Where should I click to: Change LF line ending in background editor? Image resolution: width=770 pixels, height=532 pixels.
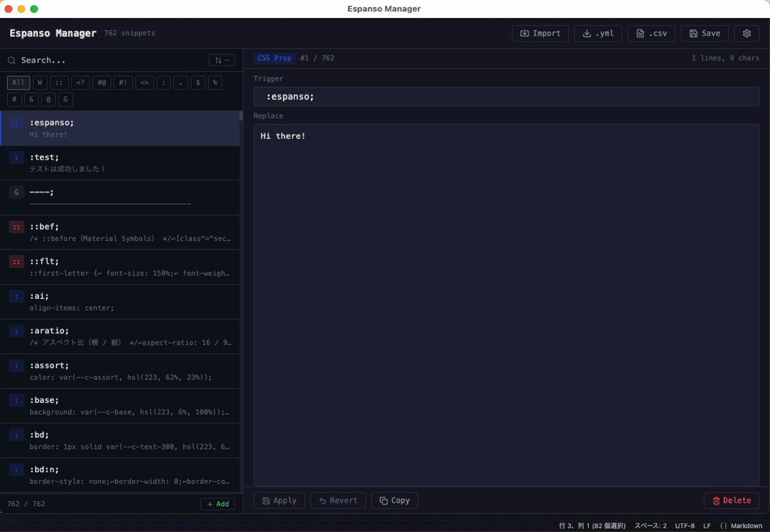(706, 526)
